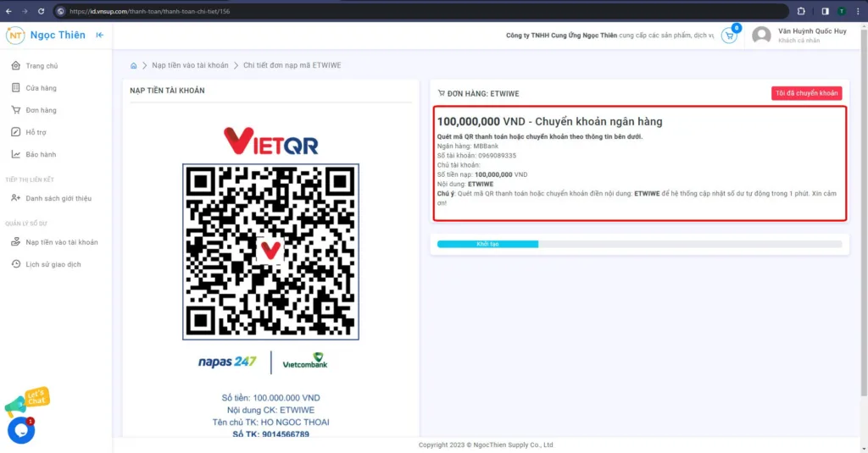
Task: Click the Số TK: 9014566789 text
Action: click(270, 434)
